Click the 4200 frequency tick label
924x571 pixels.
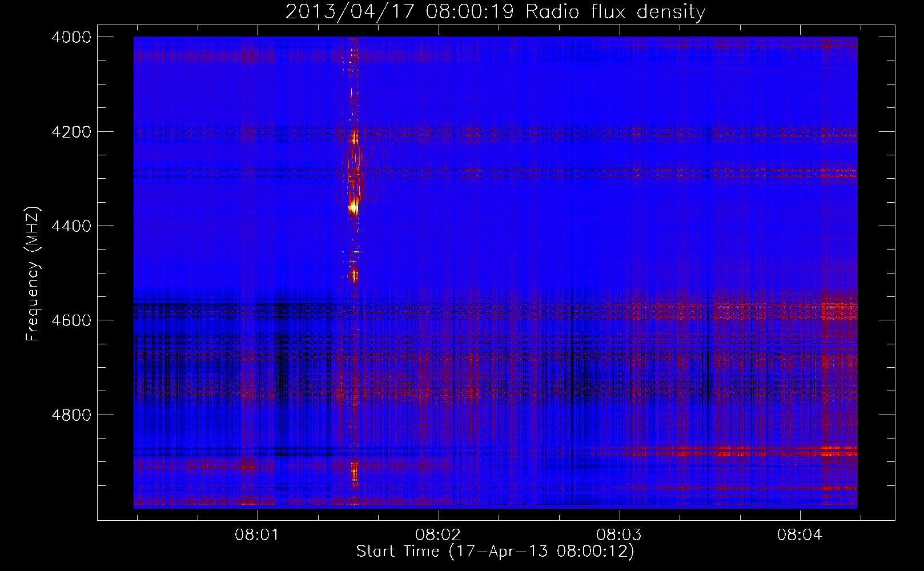coord(71,132)
